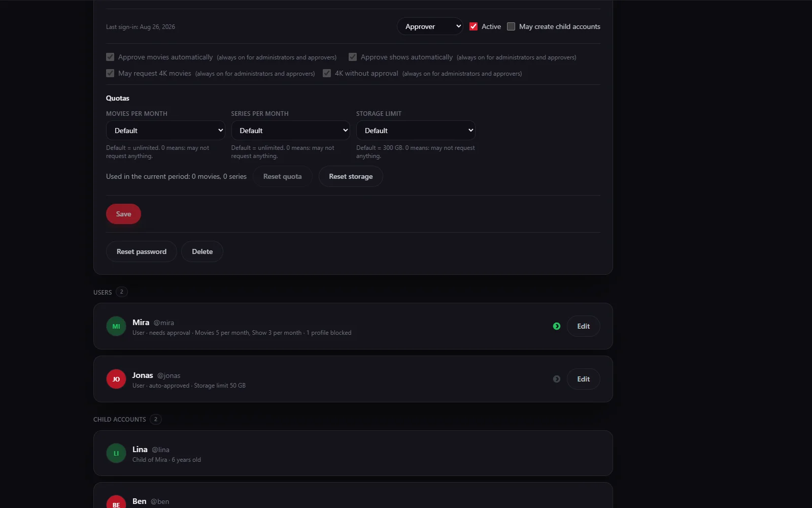Click Mira's green status arrow icon
This screenshot has width=812, height=508.
(x=557, y=326)
